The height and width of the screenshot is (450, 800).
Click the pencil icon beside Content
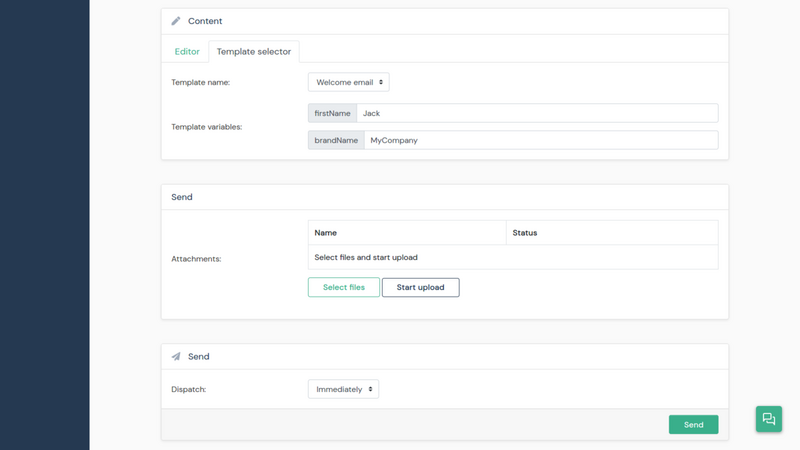[x=176, y=21]
